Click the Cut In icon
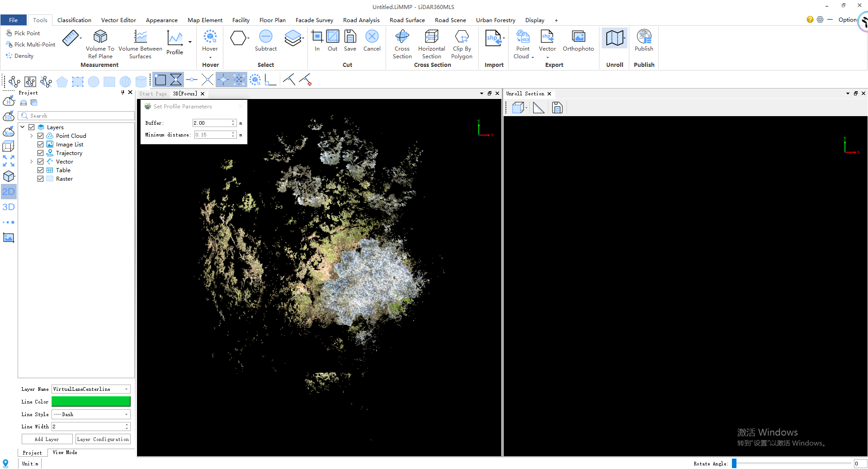 point(317,41)
